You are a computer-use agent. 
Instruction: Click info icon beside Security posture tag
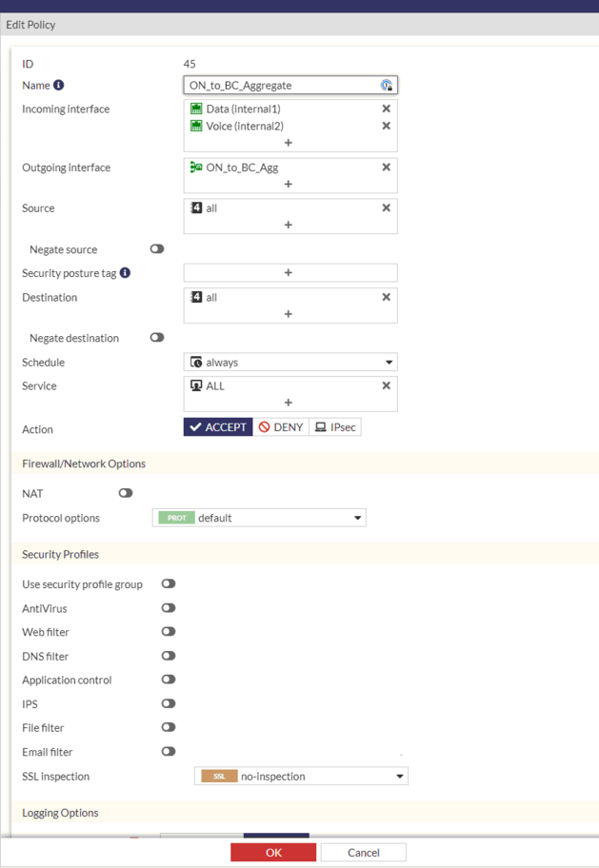tap(125, 273)
